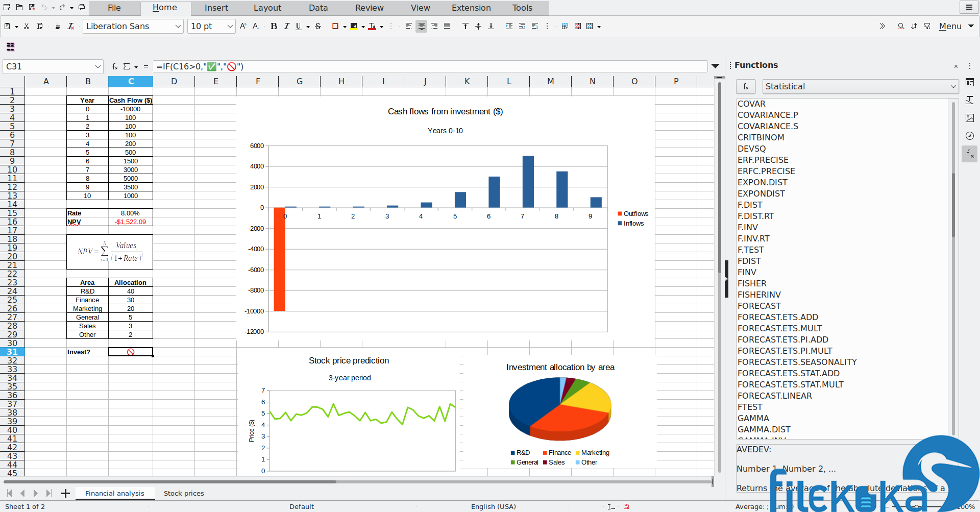Toggle Strikethrough formatting
Image resolution: width=980 pixels, height=512 pixels.
pos(318,26)
